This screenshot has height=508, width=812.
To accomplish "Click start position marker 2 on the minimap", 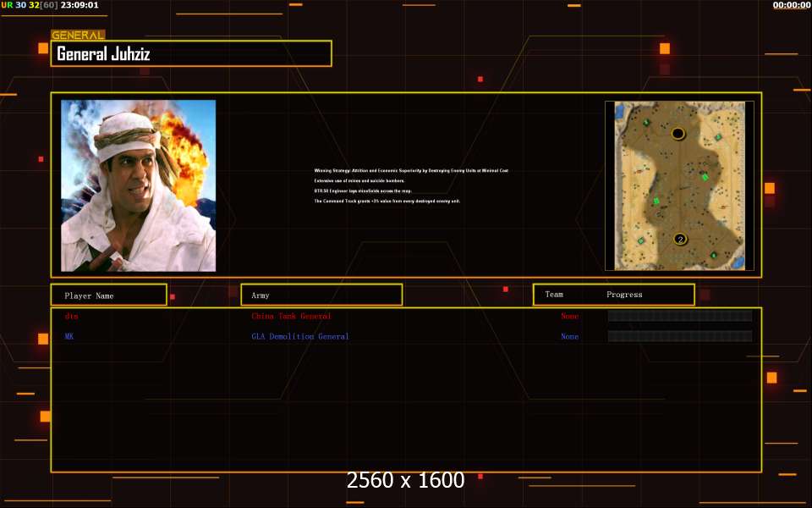I will (680, 239).
